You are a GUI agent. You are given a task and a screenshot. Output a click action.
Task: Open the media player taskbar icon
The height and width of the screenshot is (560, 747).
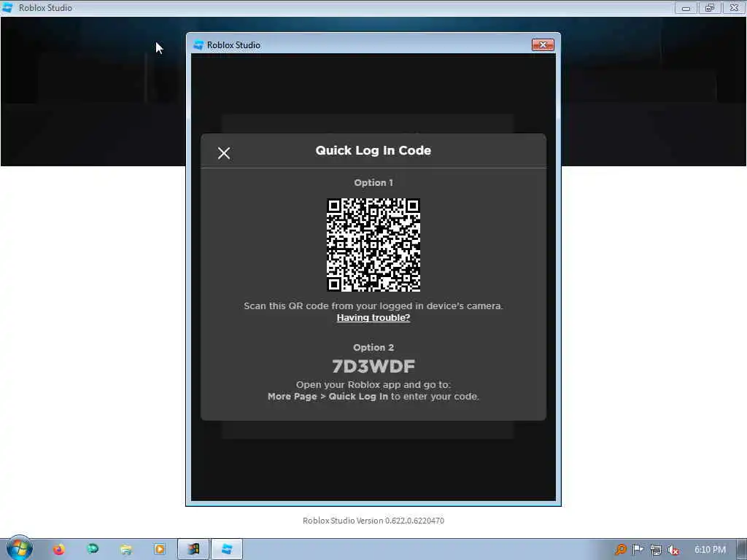[160, 550]
